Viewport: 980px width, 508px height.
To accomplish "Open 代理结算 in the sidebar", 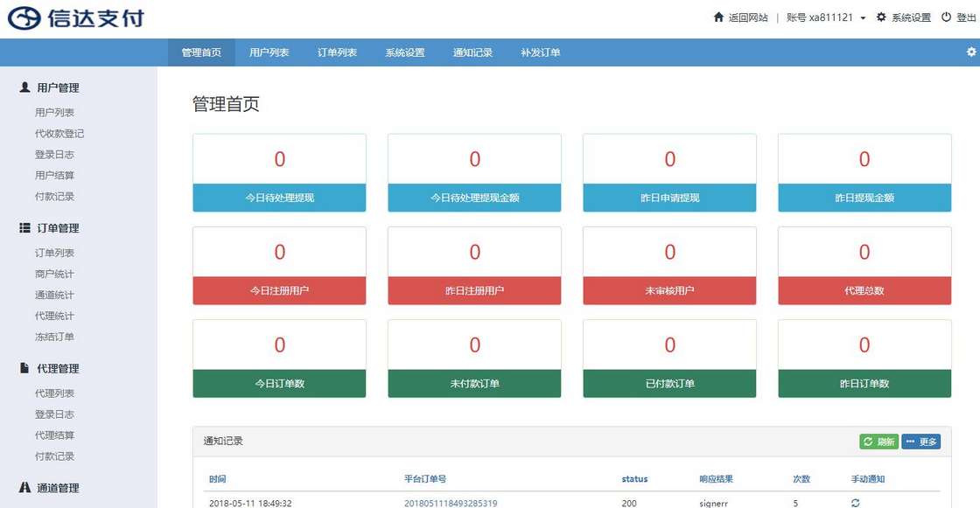I will (54, 435).
